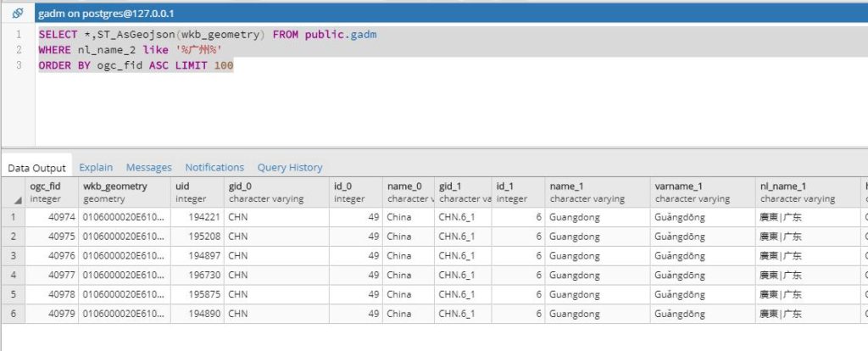
Task: Click the id_1 value 6 in row 6
Action: (x=518, y=314)
